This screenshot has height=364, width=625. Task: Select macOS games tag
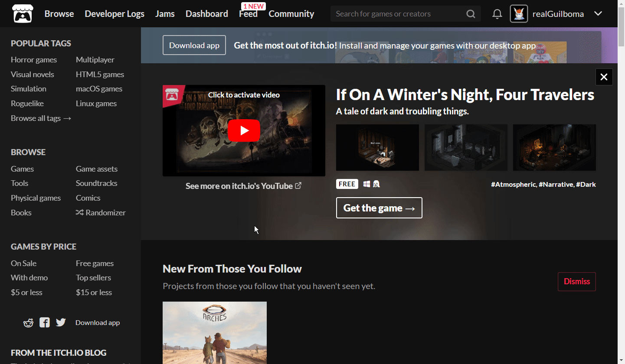[x=99, y=89]
